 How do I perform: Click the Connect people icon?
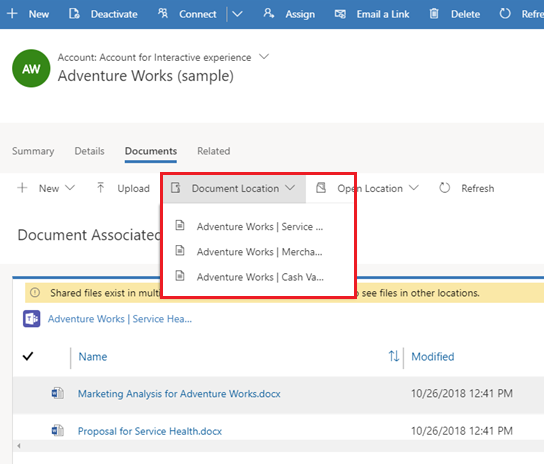[163, 14]
